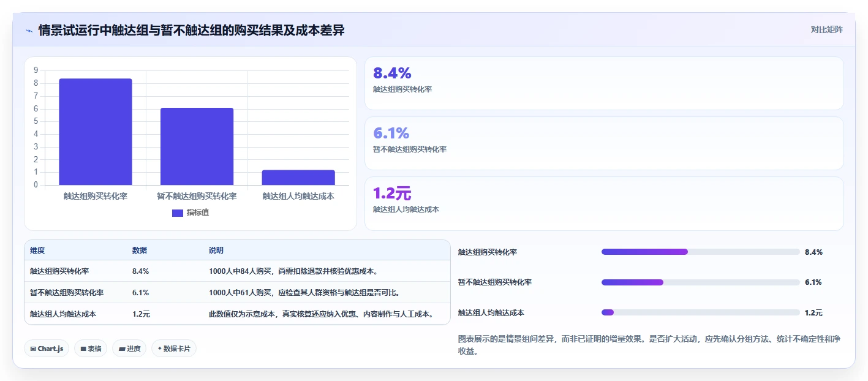Click the 触达组人均触达成本 progress row label

coord(491,313)
